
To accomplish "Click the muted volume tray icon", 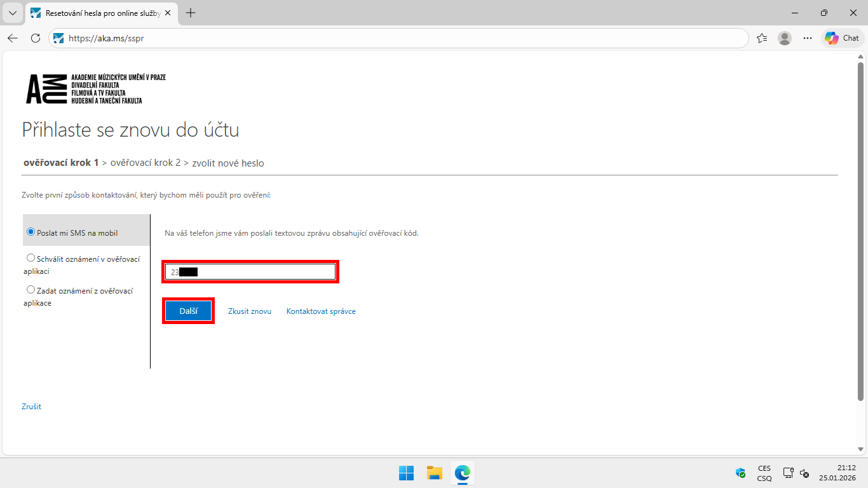I will click(x=804, y=474).
